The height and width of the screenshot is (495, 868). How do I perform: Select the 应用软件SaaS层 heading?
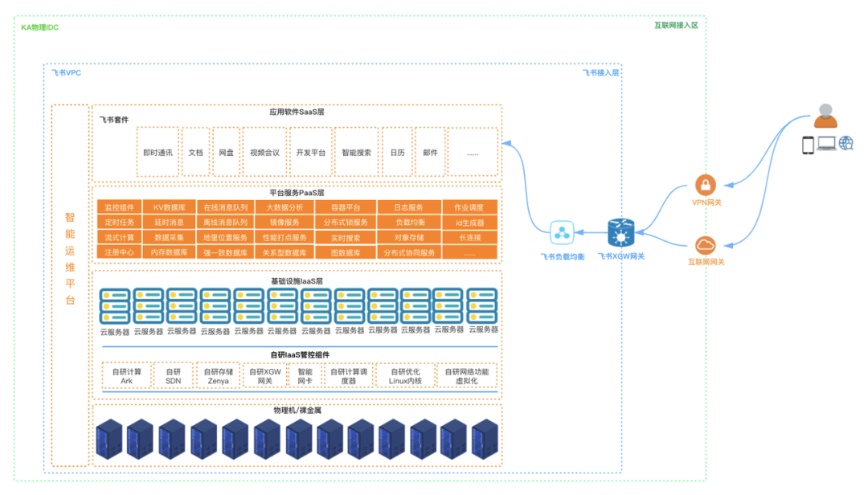coord(297,112)
